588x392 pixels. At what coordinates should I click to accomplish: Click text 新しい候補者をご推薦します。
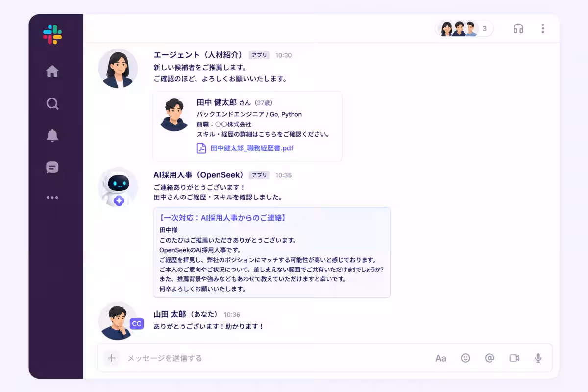[x=200, y=67]
